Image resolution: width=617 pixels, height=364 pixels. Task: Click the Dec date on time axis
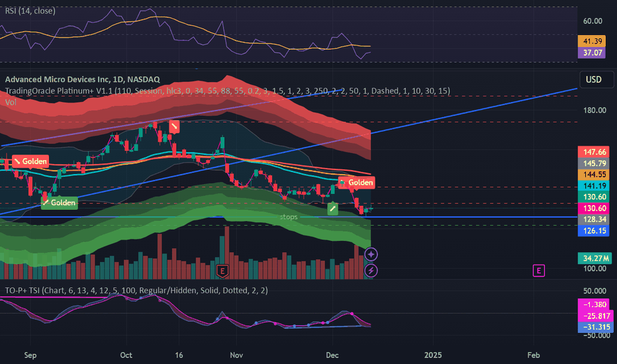[332, 355]
